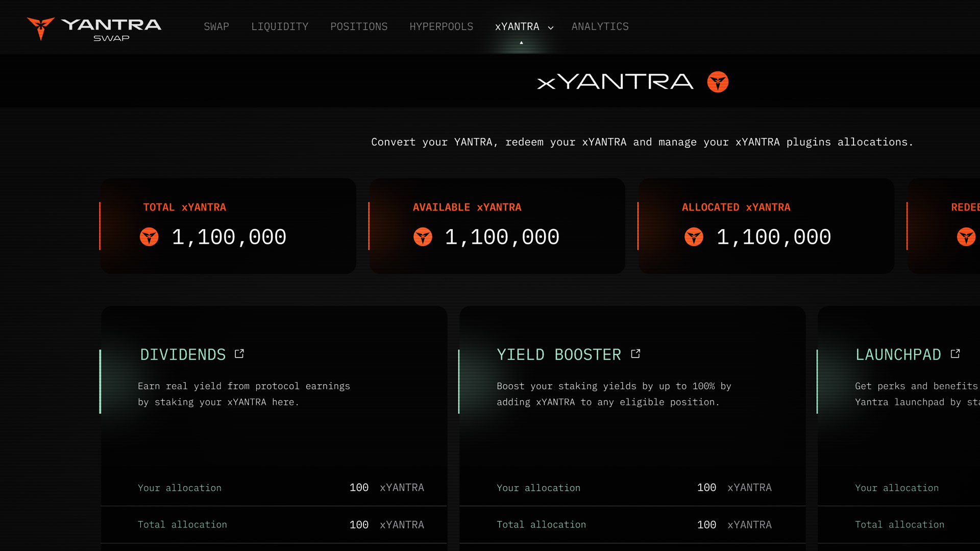Viewport: 980px width, 551px height.
Task: Open Launchpad external link icon
Action: tap(955, 354)
